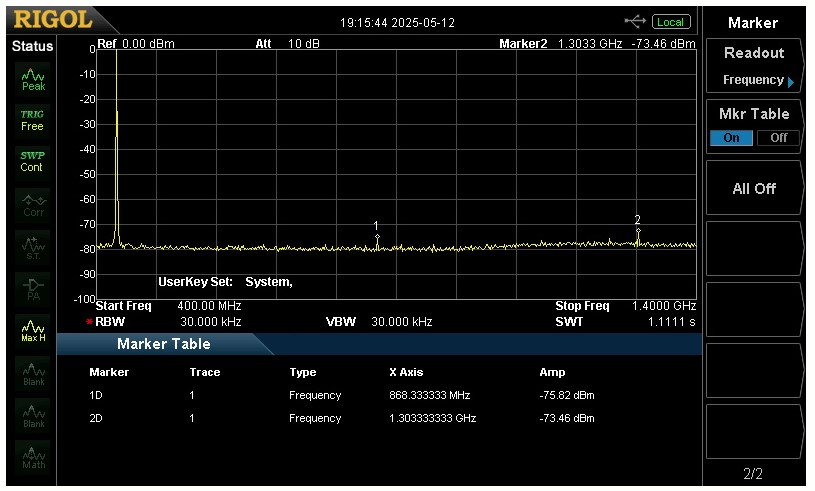The height and width of the screenshot is (491, 815).
Task: Click the 2/2 menu page indicator
Action: 753,473
